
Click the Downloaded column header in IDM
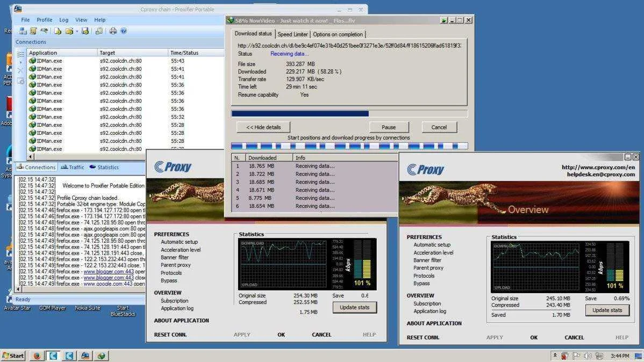(x=269, y=157)
